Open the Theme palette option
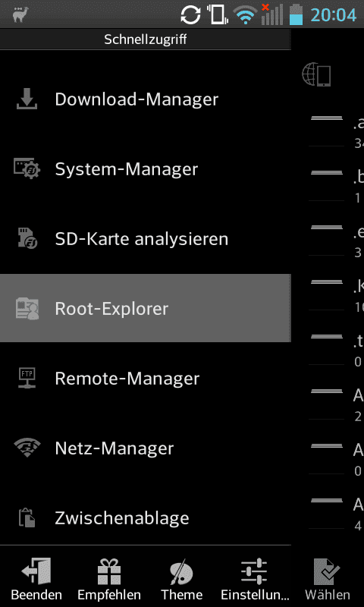This screenshot has height=607, width=364. pos(182,579)
